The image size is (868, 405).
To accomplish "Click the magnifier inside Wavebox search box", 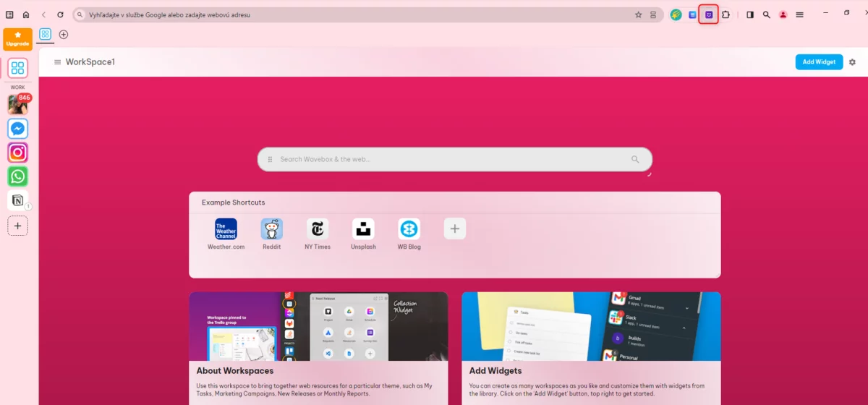I will [635, 159].
